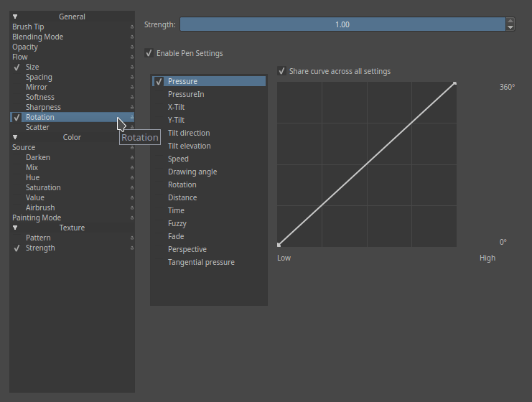The image size is (532, 402).
Task: Collapse the Texture section
Action: pos(15,228)
